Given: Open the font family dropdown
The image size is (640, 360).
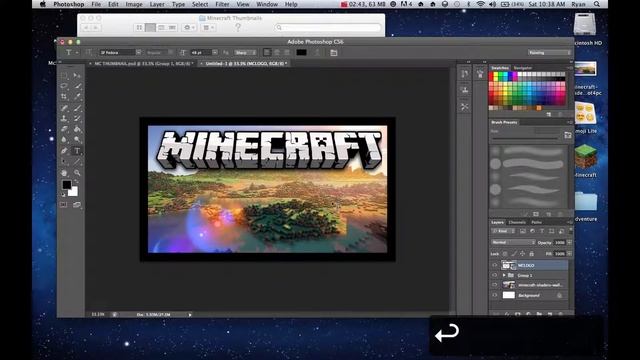Looking at the screenshot, I should click(x=138, y=53).
